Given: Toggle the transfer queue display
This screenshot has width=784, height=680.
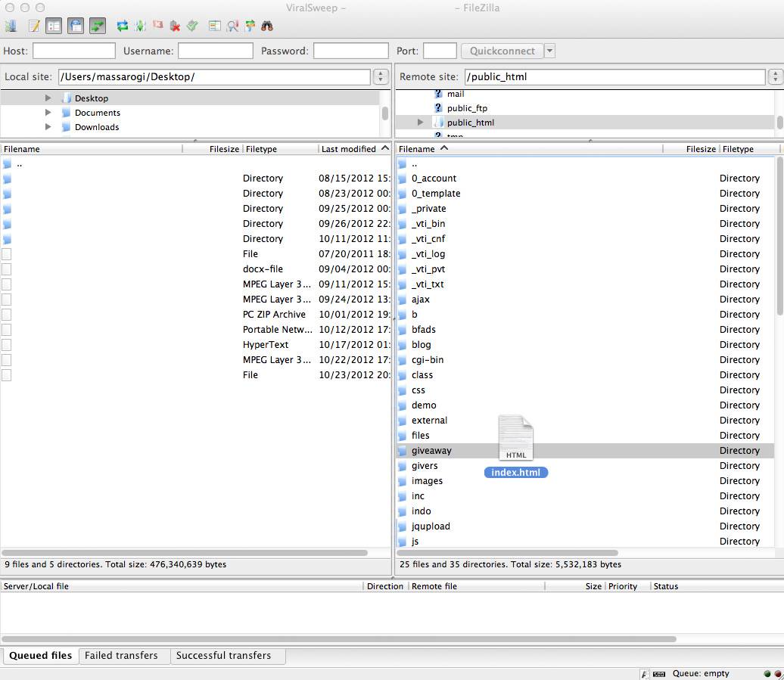Looking at the screenshot, I should click(98, 26).
